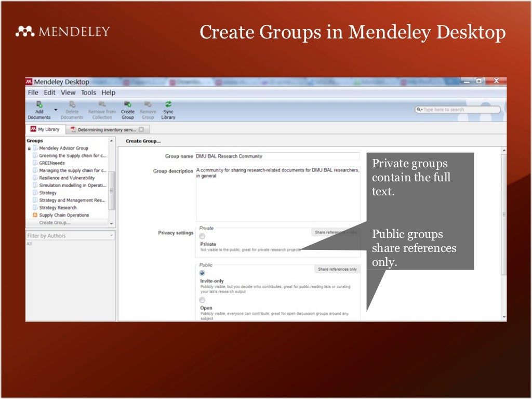The height and width of the screenshot is (399, 532).
Task: Select the Open group radio button
Action: tap(202, 300)
